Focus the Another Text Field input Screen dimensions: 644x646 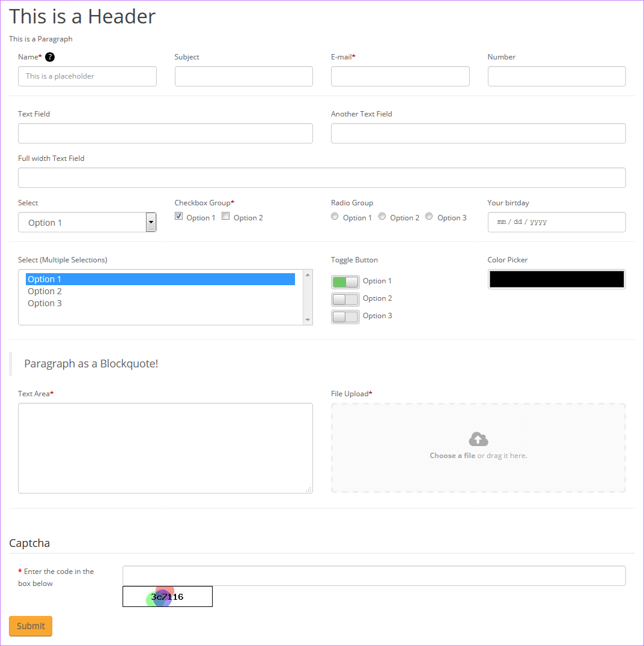(478, 133)
